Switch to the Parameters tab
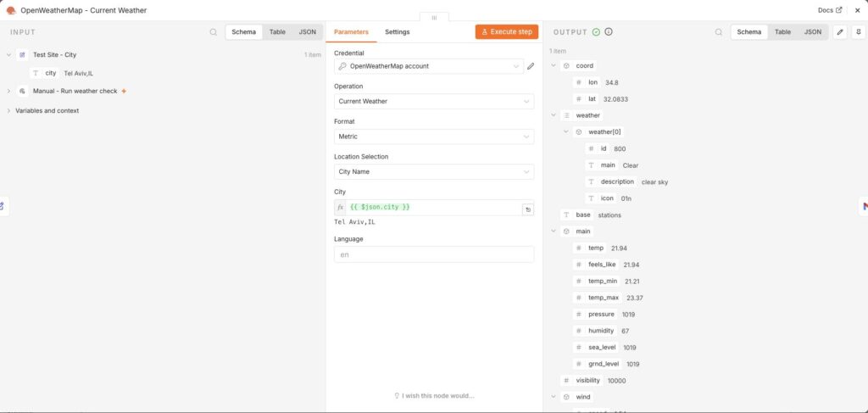 (351, 32)
